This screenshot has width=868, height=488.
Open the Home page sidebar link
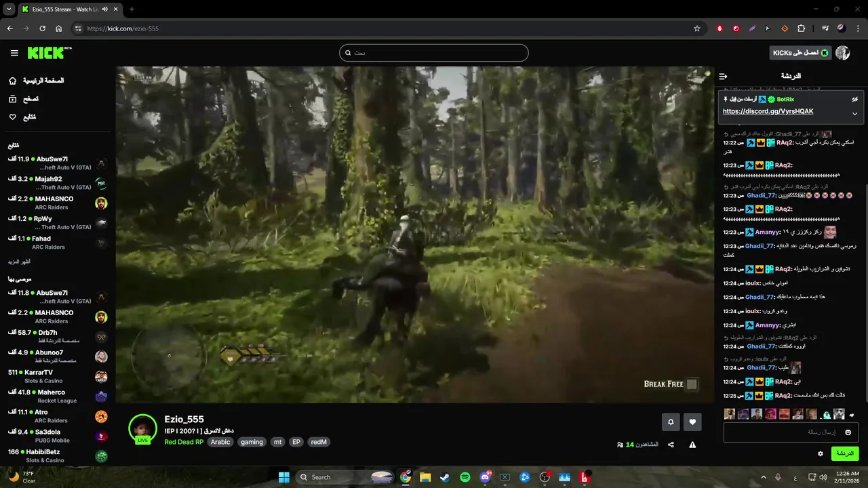[37, 81]
